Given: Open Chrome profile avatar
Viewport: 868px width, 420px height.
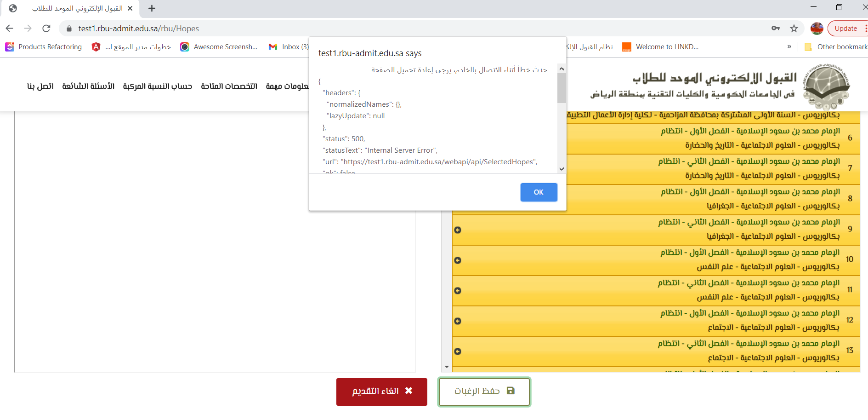Looking at the screenshot, I should coord(817,29).
